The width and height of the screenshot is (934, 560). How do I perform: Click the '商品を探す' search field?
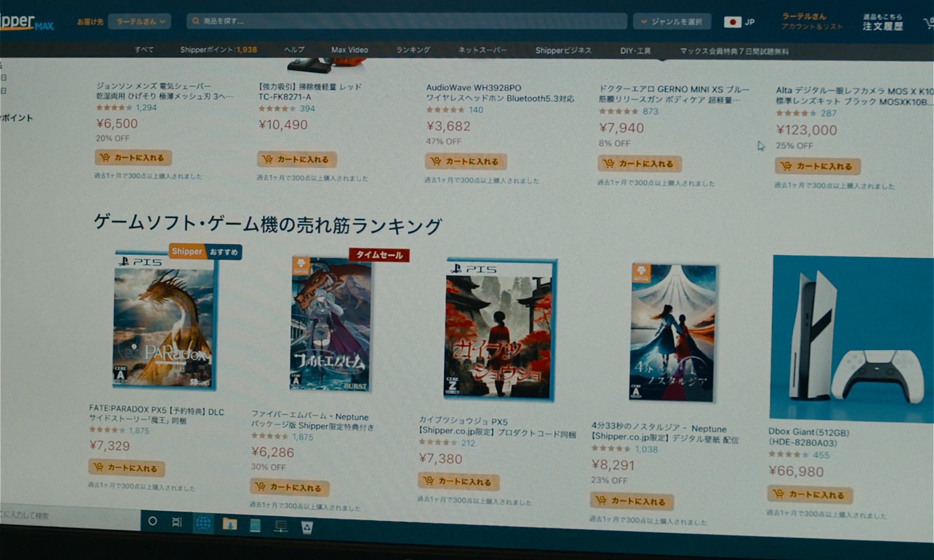tap(407, 21)
